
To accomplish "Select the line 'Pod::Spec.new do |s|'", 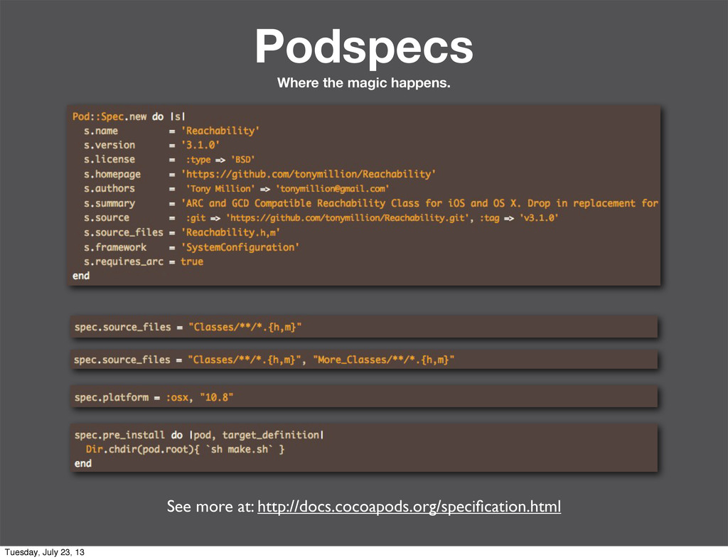I will click(x=129, y=117).
